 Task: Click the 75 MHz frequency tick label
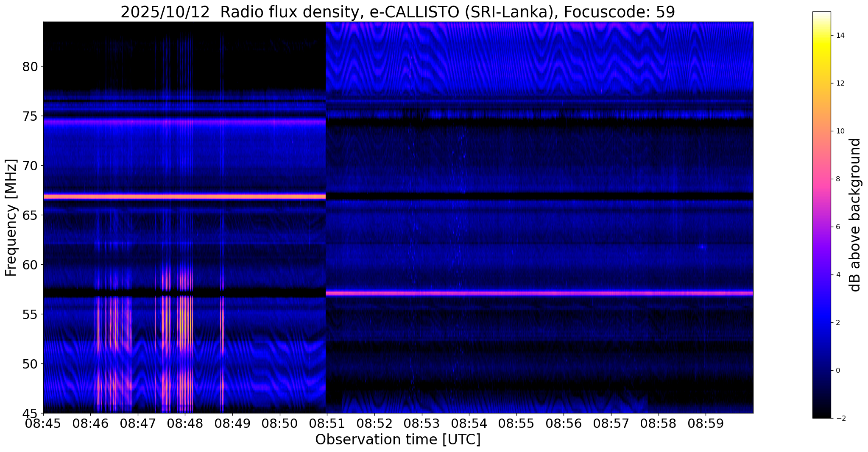click(31, 116)
